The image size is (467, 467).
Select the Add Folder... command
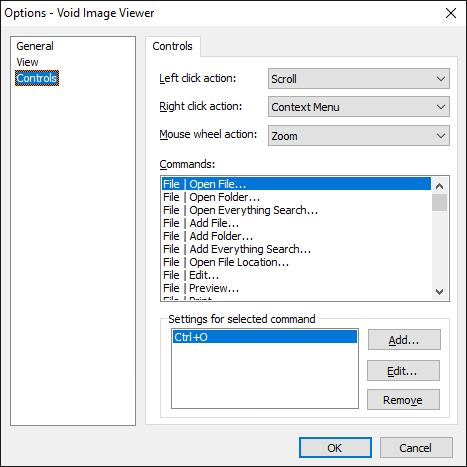[x=296, y=236]
